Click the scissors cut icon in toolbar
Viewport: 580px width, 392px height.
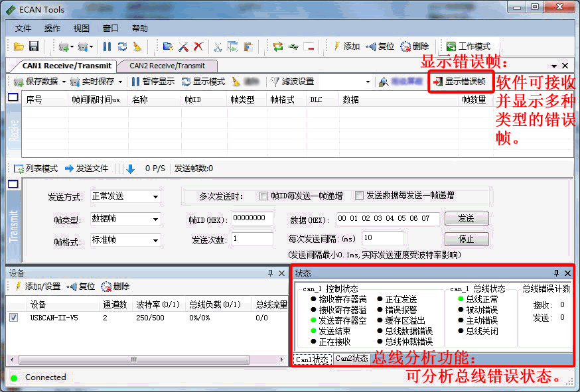217,46
